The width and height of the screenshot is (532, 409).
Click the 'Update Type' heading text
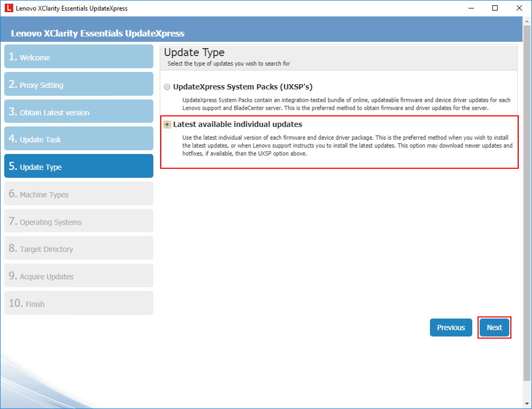pos(194,52)
